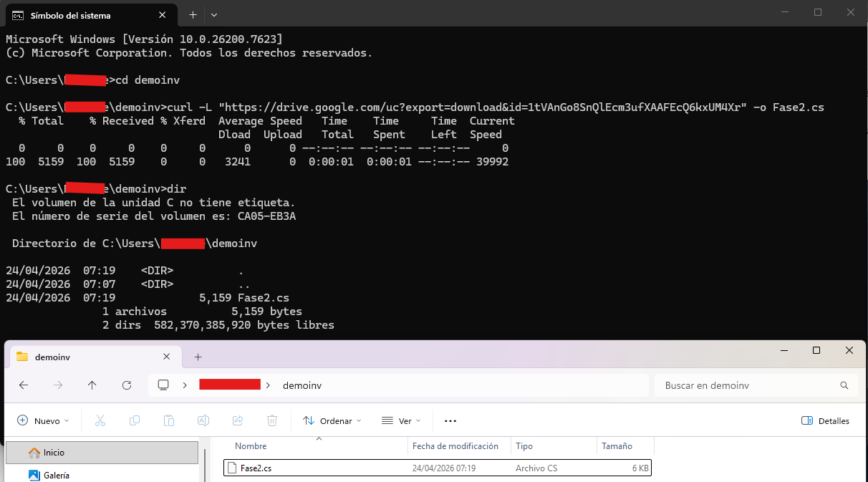Open the Ordenar sort menu

click(x=332, y=420)
